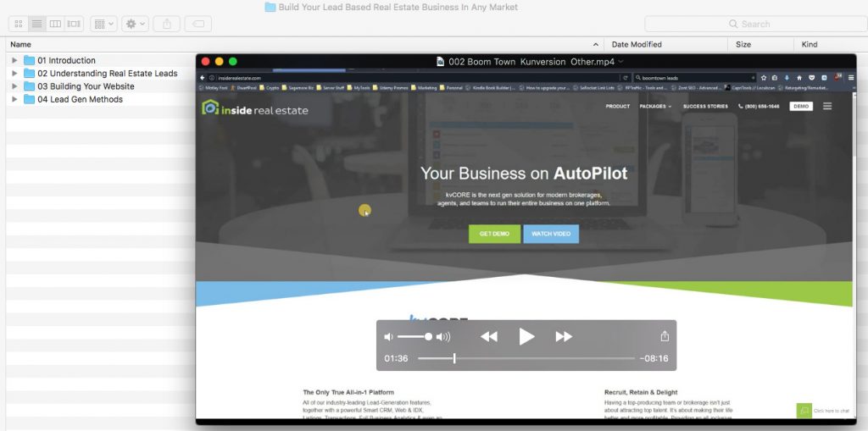Click the sort arrow in Name header

[596, 44]
